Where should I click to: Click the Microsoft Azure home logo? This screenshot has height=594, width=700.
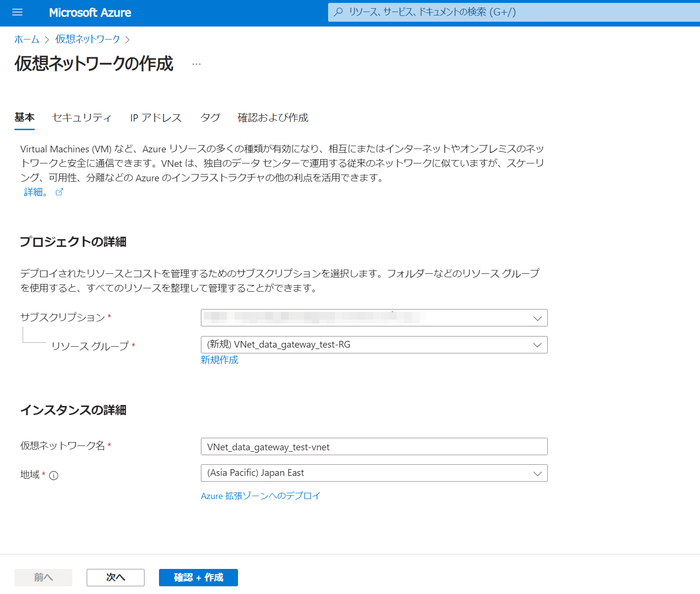[x=90, y=13]
